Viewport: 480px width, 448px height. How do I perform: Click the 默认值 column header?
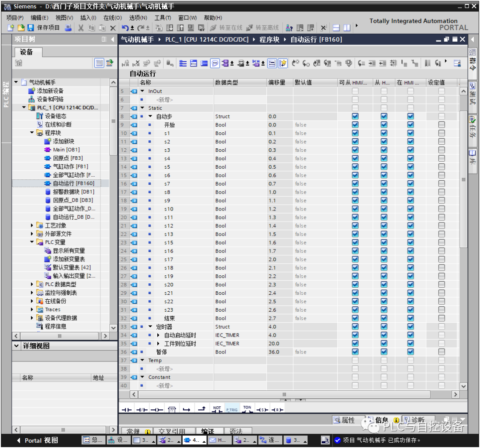point(315,82)
